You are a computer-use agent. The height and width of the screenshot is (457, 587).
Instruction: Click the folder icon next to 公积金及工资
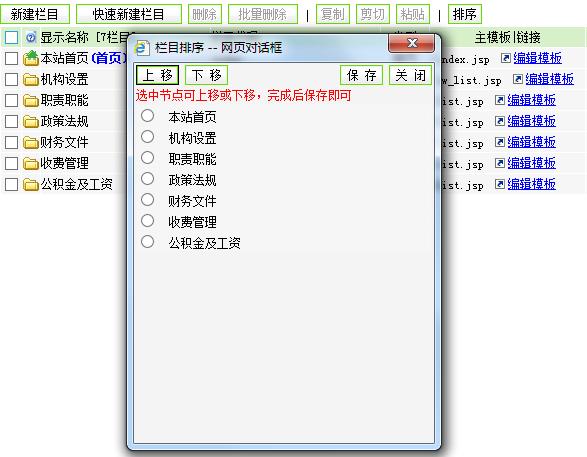(31, 184)
